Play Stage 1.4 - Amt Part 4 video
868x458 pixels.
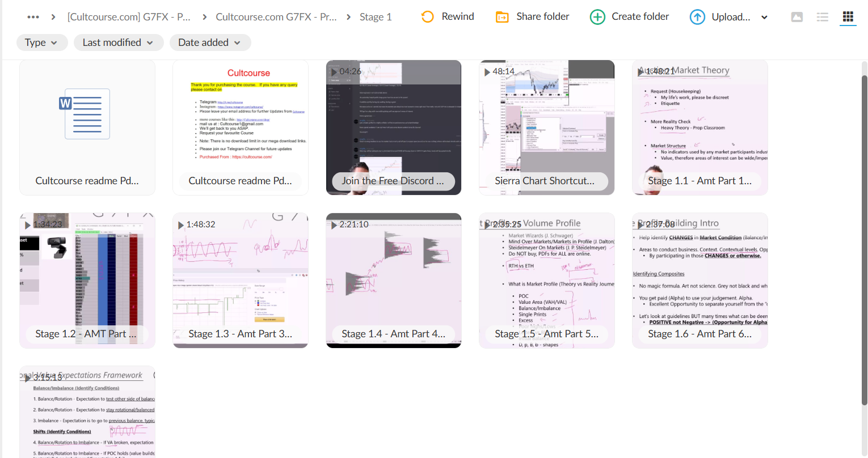pyautogui.click(x=394, y=281)
